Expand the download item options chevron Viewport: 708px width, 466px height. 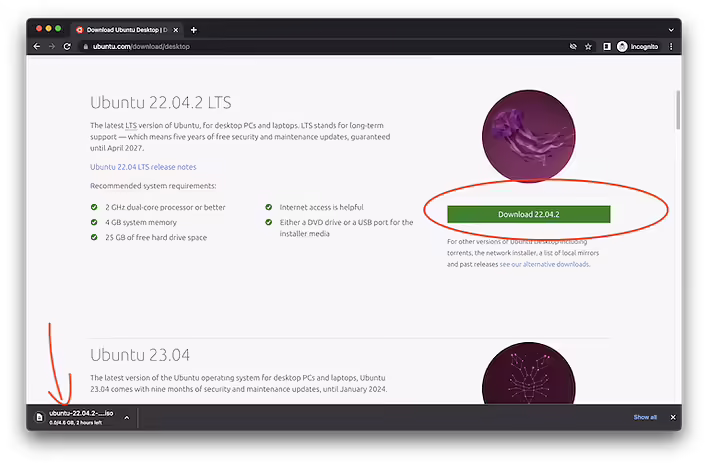(x=127, y=418)
